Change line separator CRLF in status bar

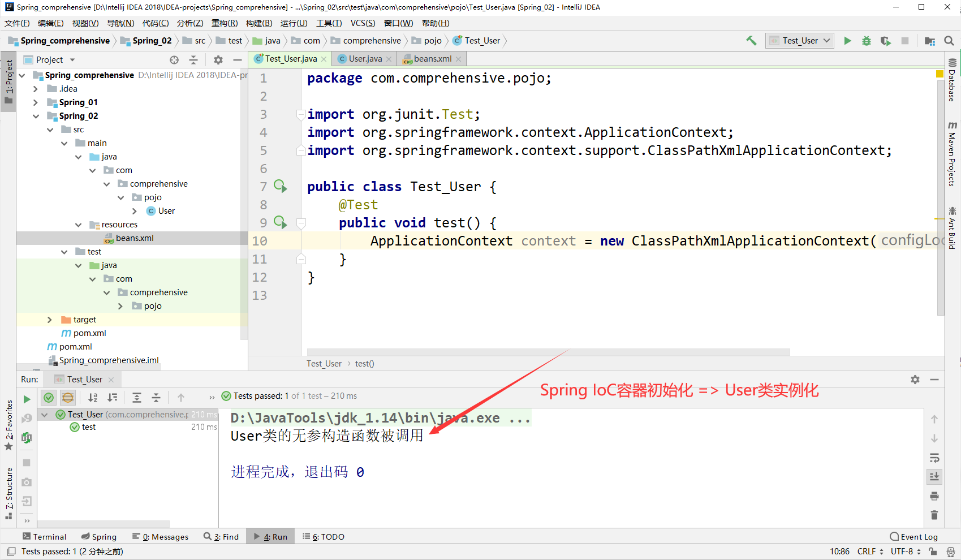tap(870, 552)
